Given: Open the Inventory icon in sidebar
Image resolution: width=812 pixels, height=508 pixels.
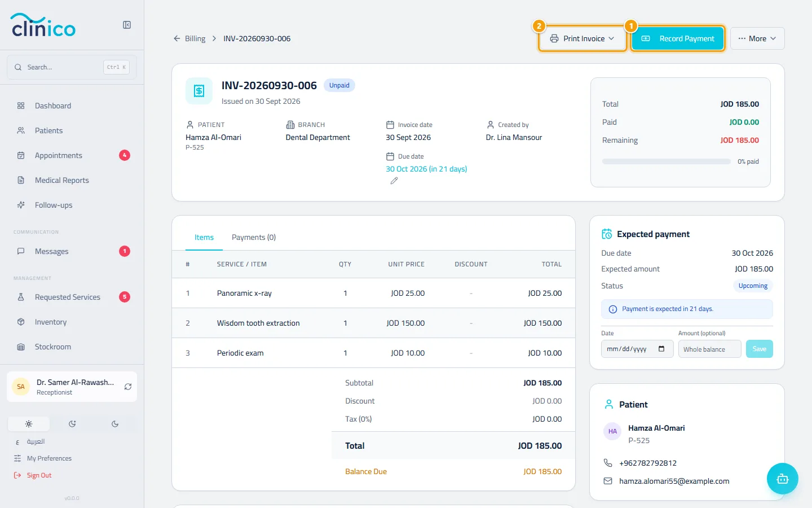Looking at the screenshot, I should pyautogui.click(x=21, y=322).
